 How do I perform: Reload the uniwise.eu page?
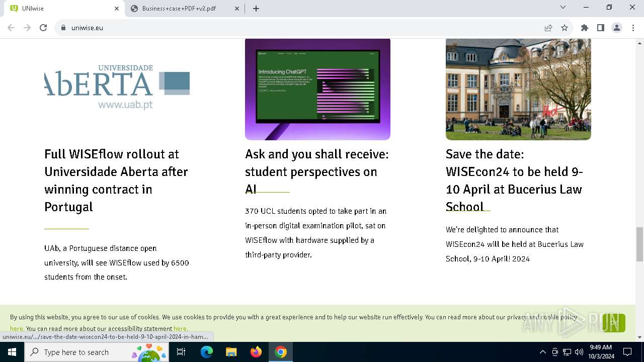point(43,28)
